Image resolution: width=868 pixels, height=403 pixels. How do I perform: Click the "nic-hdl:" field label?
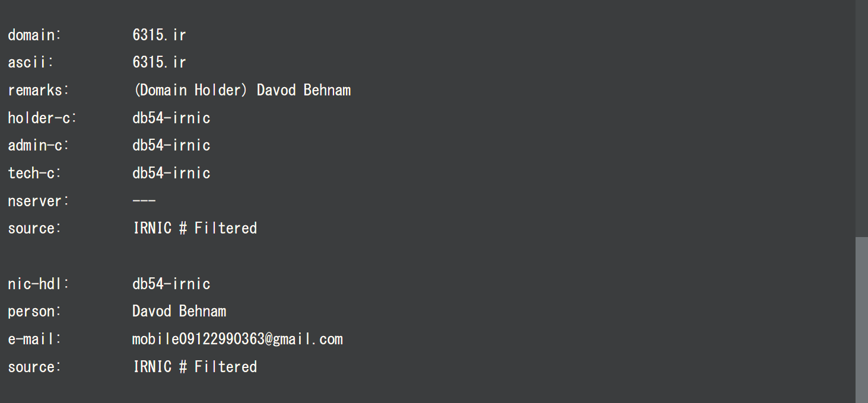click(x=39, y=284)
